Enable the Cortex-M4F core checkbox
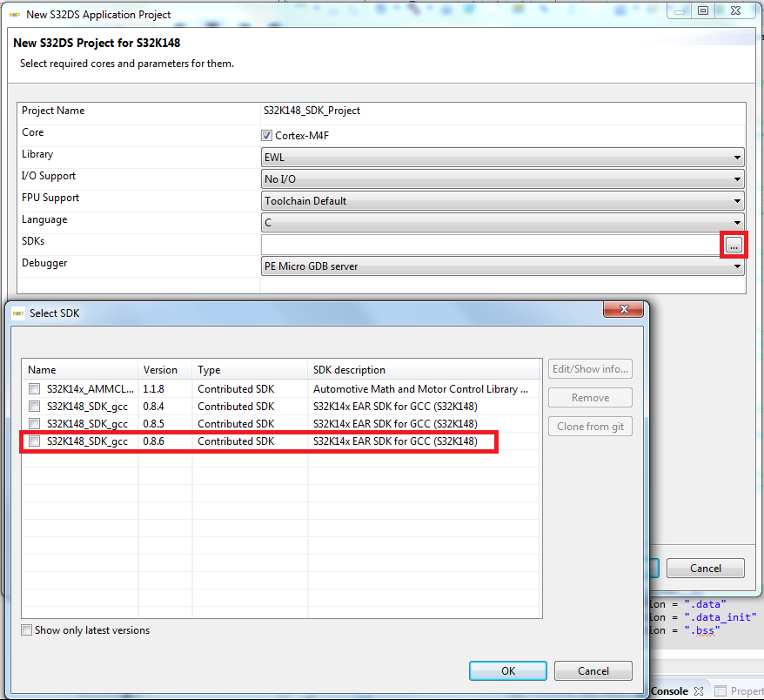Screen dimensions: 764x700 (266, 136)
